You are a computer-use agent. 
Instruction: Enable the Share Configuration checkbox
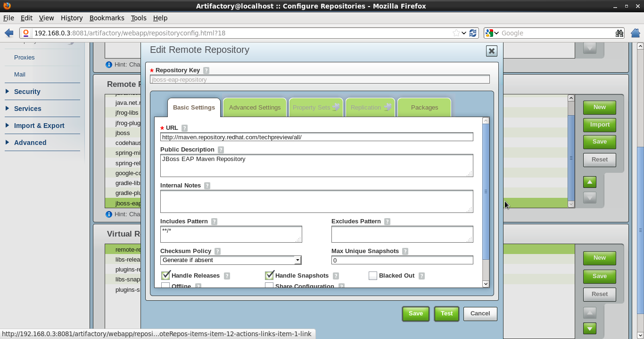click(269, 285)
